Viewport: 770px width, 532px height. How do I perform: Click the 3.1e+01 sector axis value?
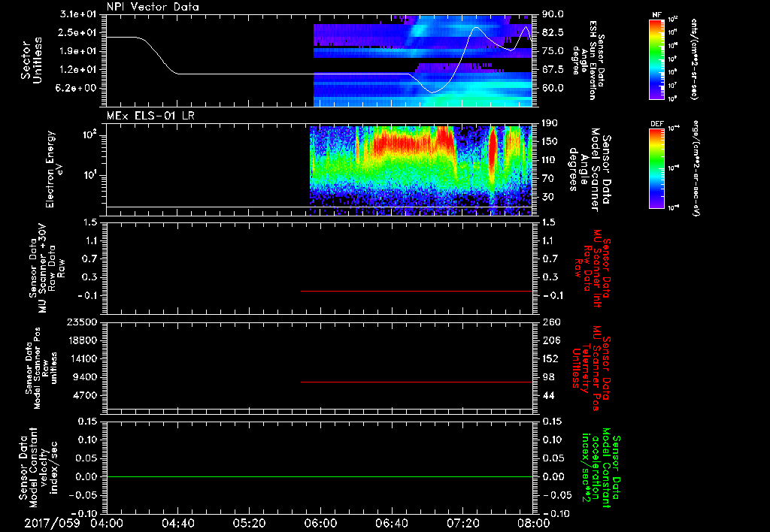(78, 14)
